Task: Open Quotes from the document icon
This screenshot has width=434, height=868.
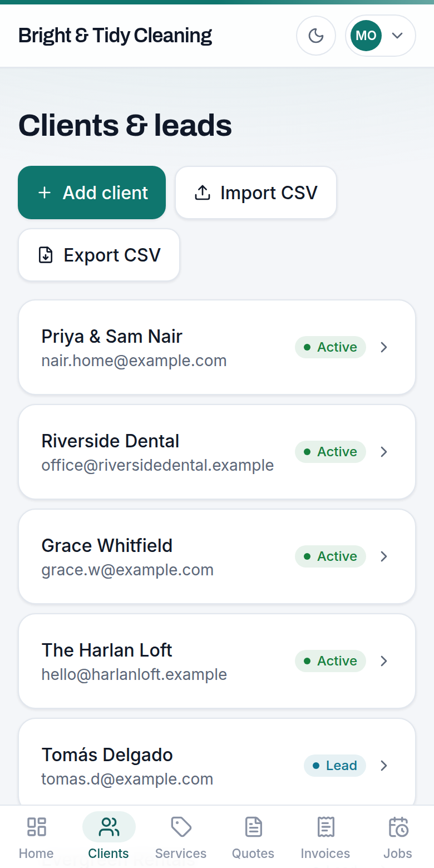Action: [253, 837]
